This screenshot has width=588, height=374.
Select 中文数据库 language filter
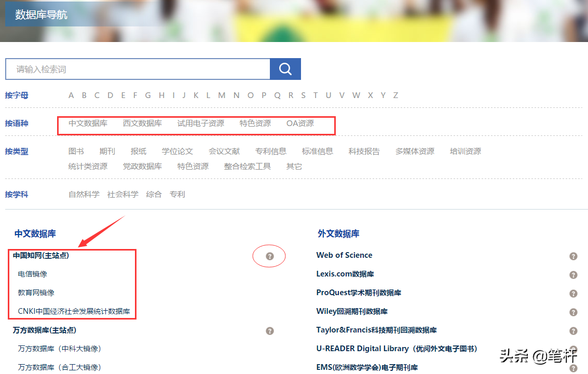[x=88, y=123]
